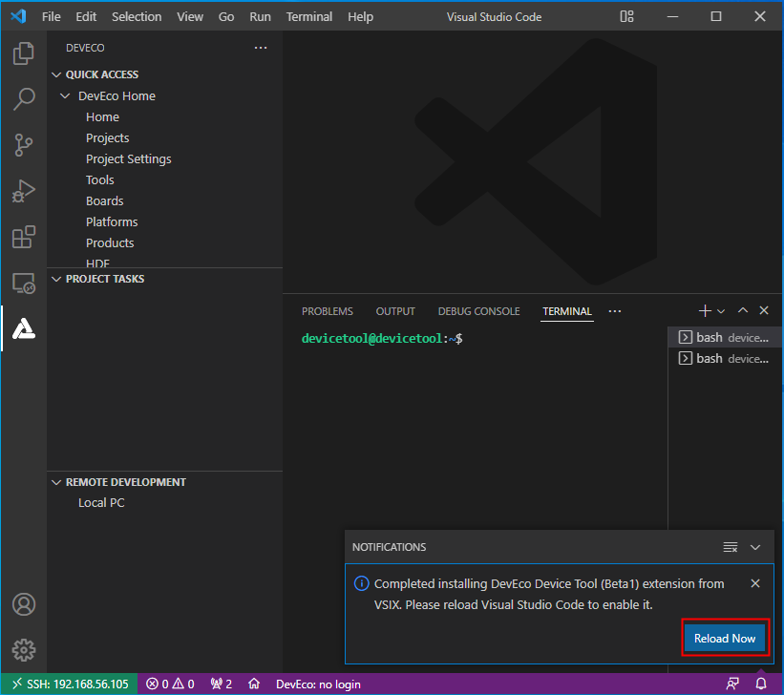Open additional panel views ellipsis
Viewport: 784px width, 695px height.
(615, 311)
